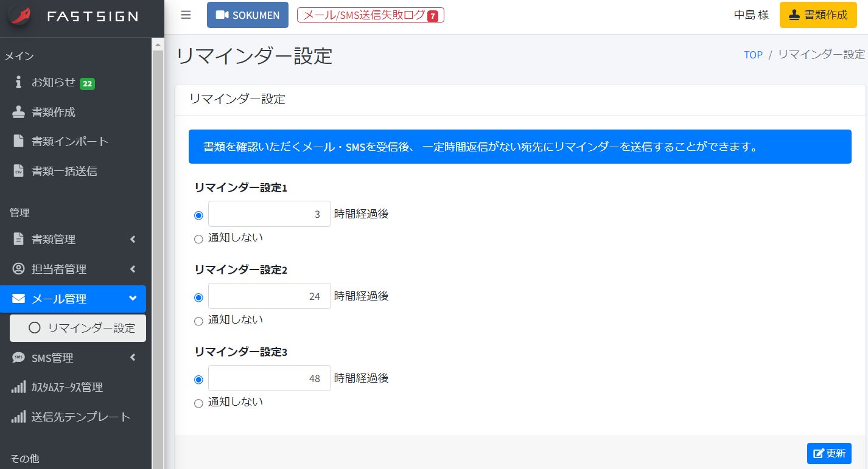
Task: Select hours option for リマインダー設定2
Action: coord(198,297)
